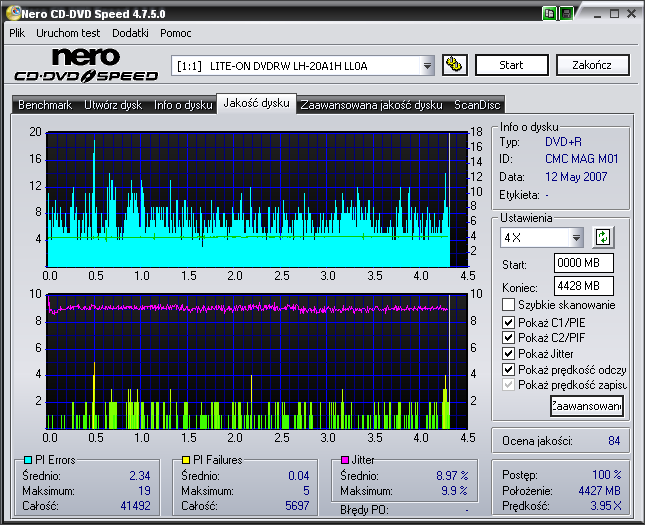Select the Jakość dysku tab
The image size is (645, 525).
pyautogui.click(x=256, y=103)
